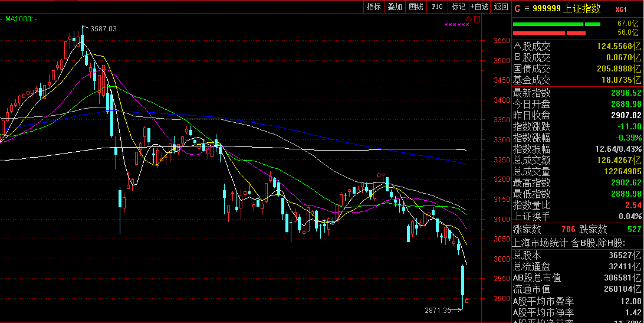Click the A股平均市盈率 value 12.08
The height and width of the screenshot is (323, 644).
coord(631,302)
